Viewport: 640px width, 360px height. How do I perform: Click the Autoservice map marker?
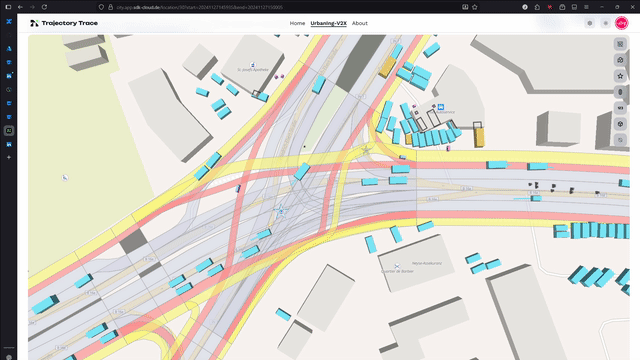(x=441, y=107)
